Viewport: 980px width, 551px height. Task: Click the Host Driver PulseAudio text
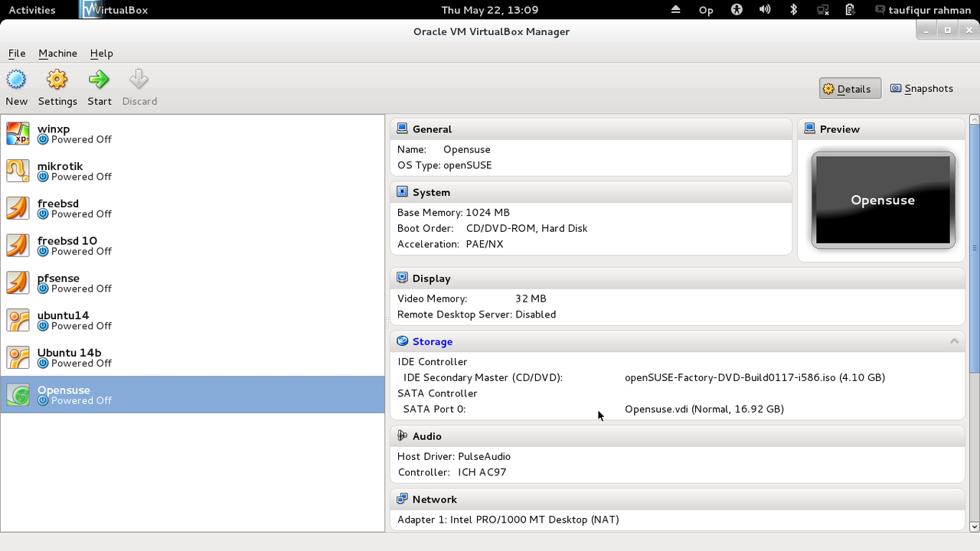(454, 456)
